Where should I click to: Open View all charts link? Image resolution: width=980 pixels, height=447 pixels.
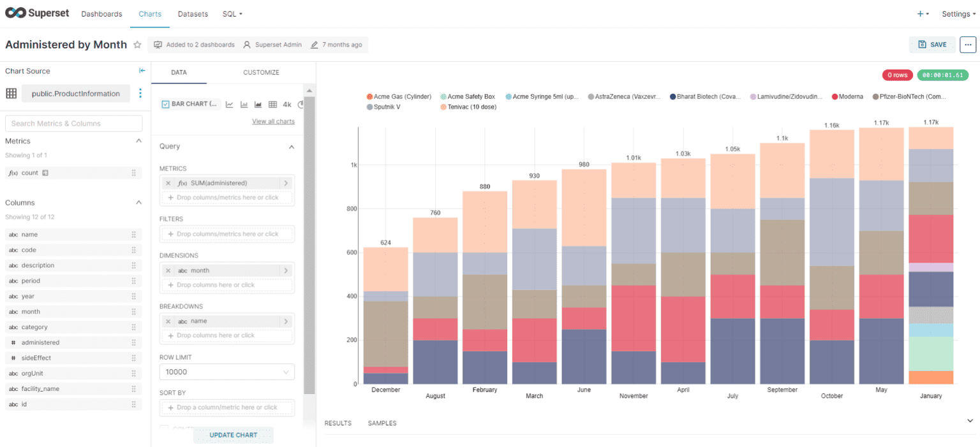pos(273,121)
